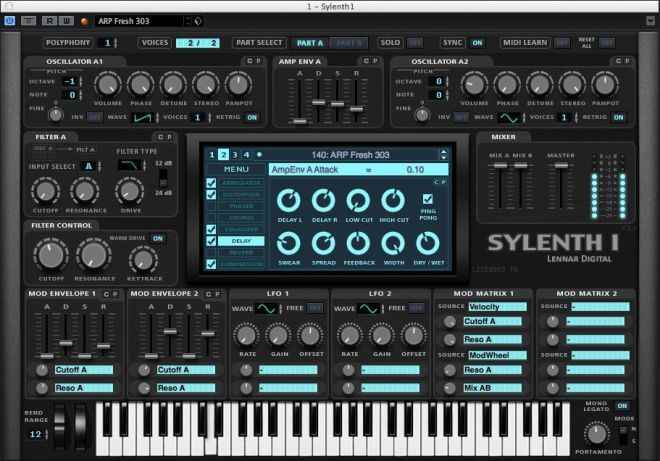Click the Filter A Drive knob
The width and height of the screenshot is (660, 461).
point(130,192)
